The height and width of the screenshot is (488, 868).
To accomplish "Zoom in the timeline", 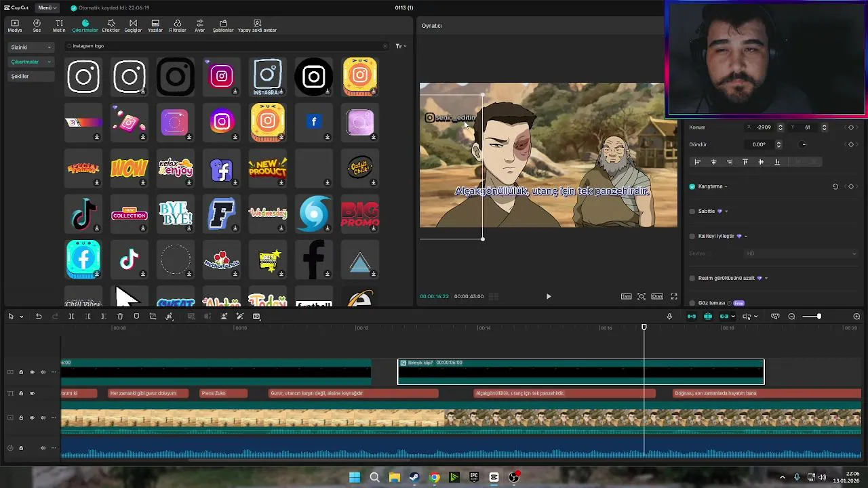I will coord(856,317).
